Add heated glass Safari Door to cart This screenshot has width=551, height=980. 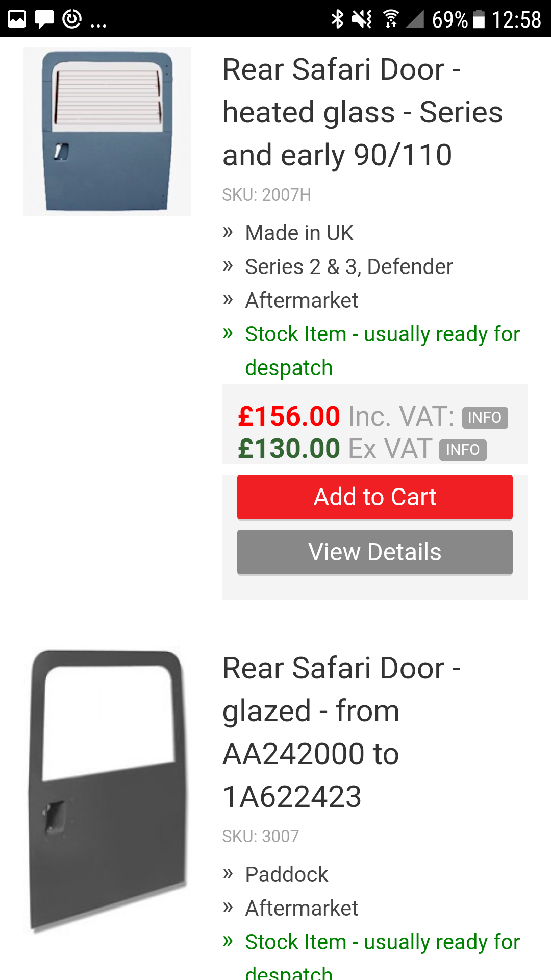374,497
